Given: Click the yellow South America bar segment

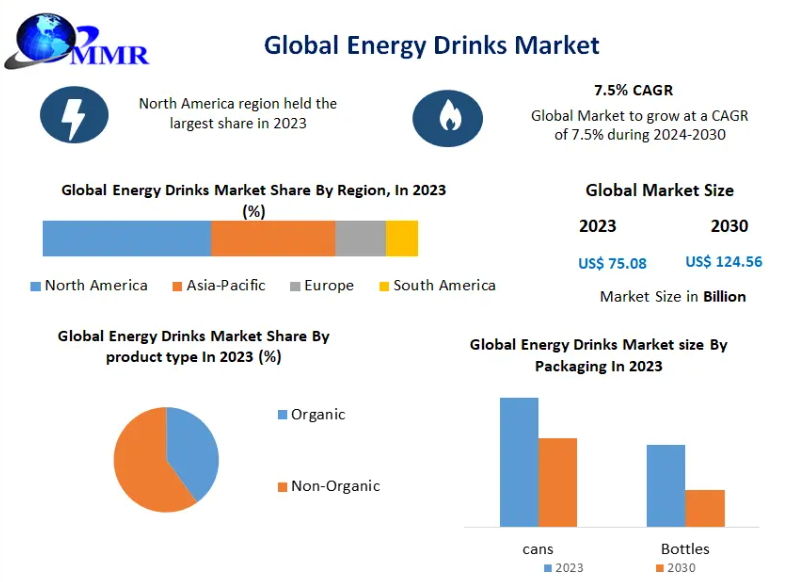Looking at the screenshot, I should coord(402,239).
